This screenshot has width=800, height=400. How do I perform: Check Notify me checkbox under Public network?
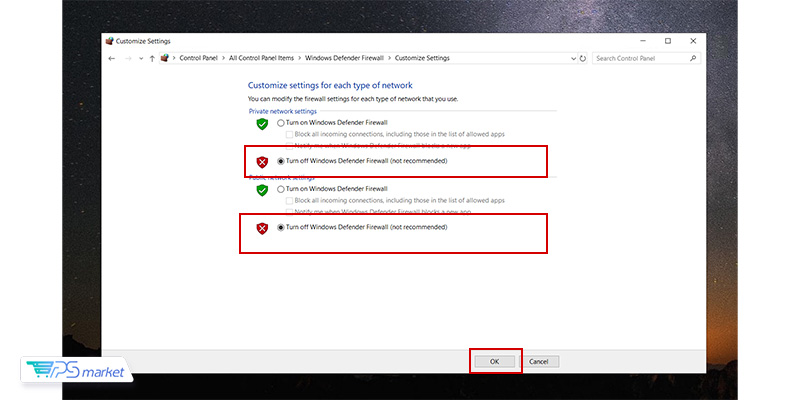289,212
